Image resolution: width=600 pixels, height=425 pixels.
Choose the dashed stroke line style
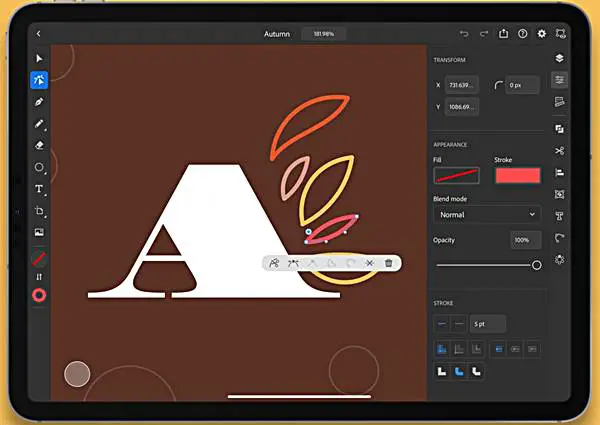click(459, 324)
